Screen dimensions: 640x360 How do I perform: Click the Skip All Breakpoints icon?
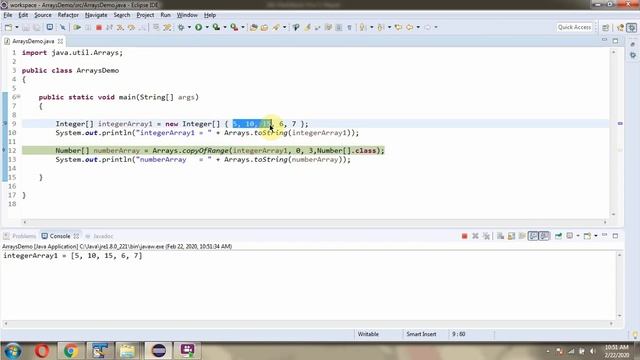[62, 27]
